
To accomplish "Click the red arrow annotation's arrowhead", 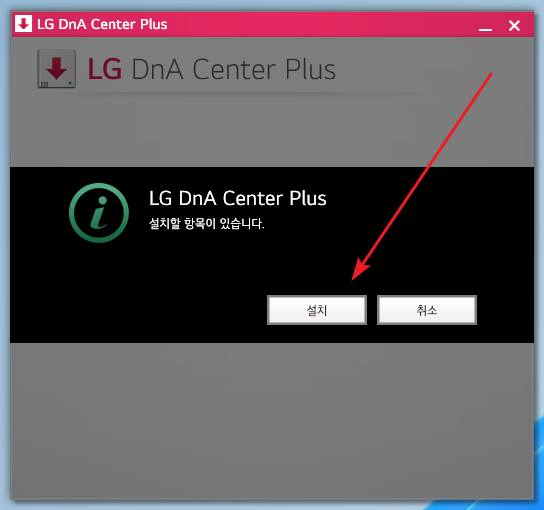I will coord(359,271).
